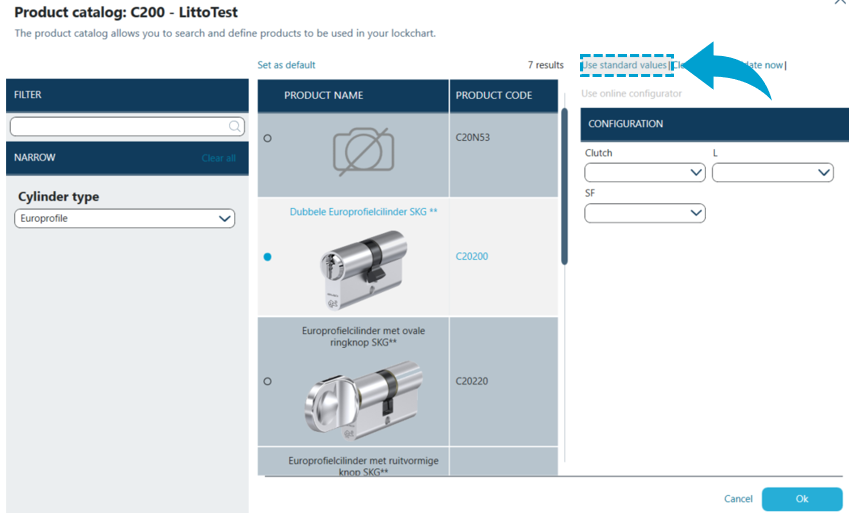The image size is (852, 513).
Task: Select the radio button for product C20220
Action: pyautogui.click(x=267, y=381)
